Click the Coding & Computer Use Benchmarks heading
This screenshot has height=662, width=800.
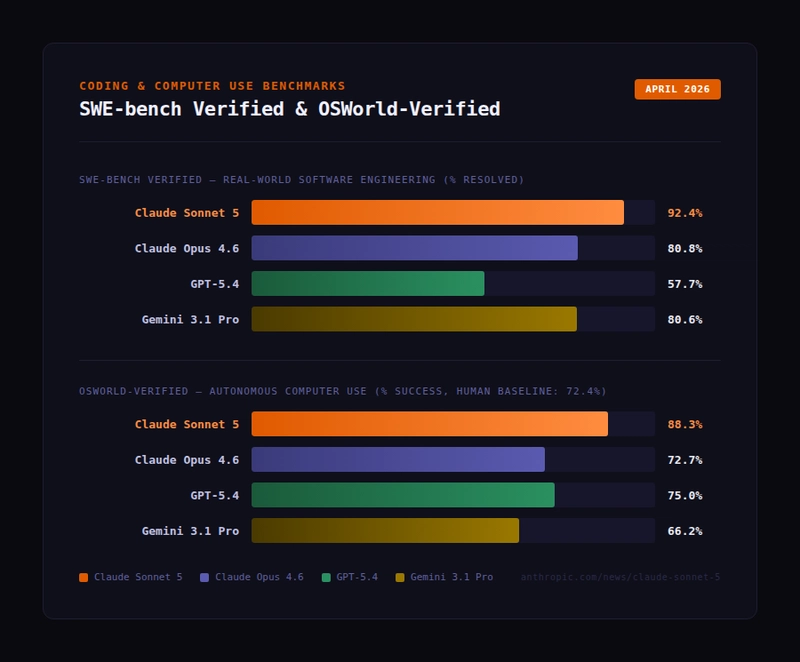coord(212,86)
